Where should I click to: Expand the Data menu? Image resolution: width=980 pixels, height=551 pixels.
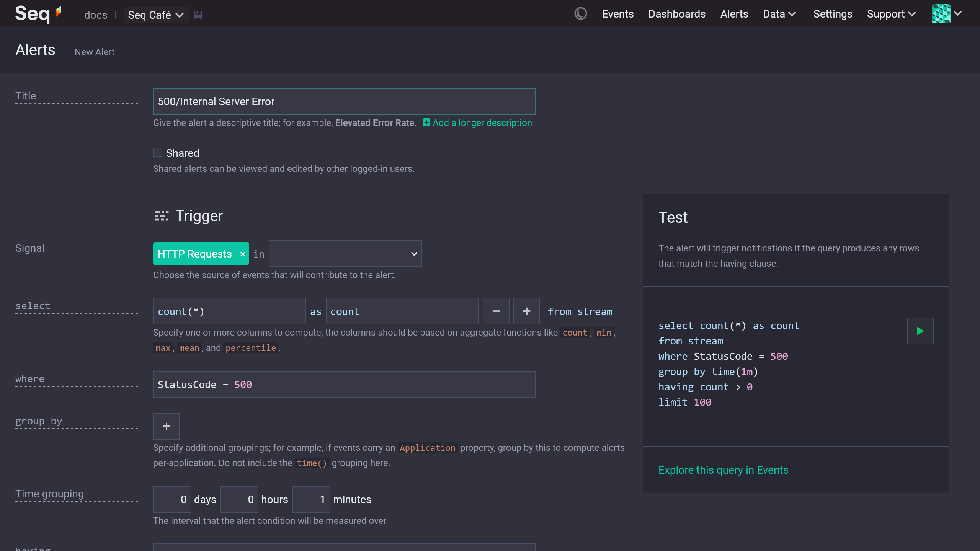[x=779, y=14]
